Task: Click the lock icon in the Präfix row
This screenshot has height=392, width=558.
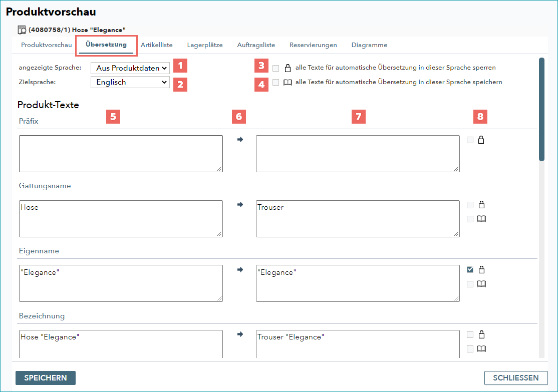Action: tap(481, 140)
